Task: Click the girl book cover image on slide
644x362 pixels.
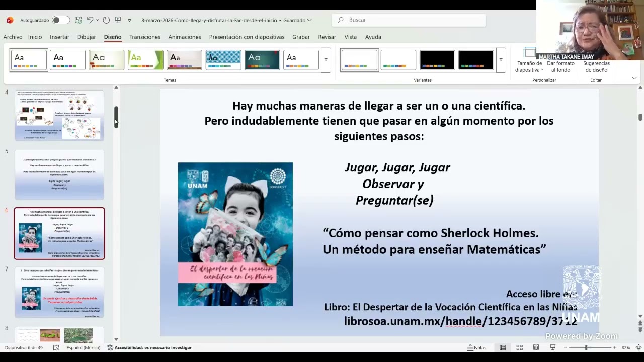Action: pyautogui.click(x=235, y=234)
